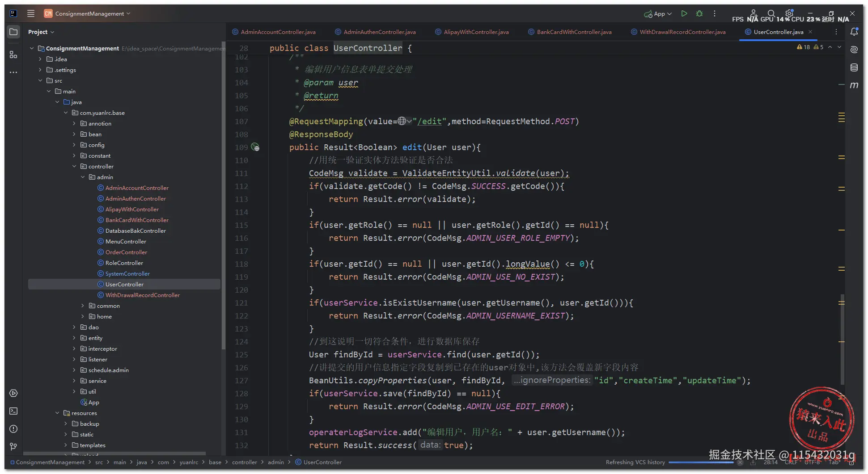Expand the service package
Image resolution: width=868 pixels, height=474 pixels.
[74, 381]
